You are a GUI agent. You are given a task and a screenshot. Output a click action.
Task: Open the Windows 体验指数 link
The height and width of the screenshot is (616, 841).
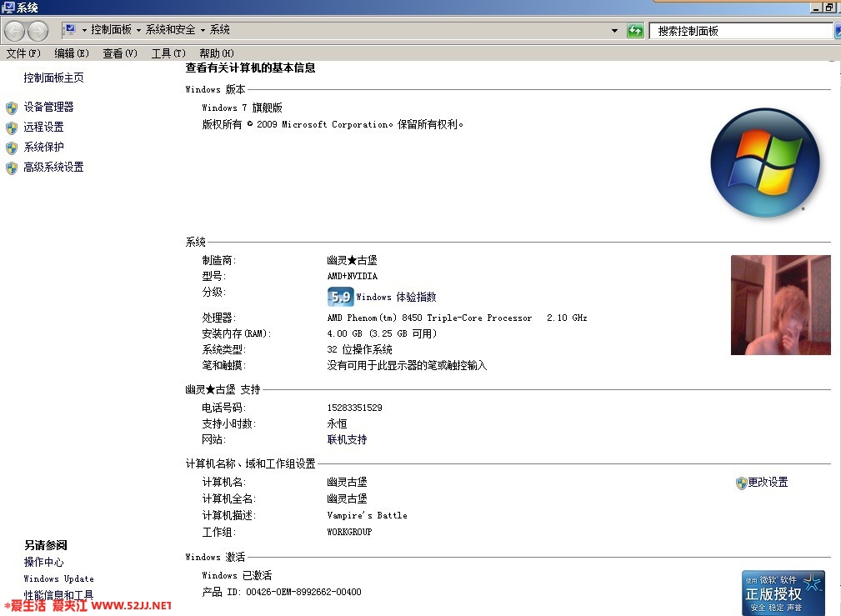[x=396, y=297]
